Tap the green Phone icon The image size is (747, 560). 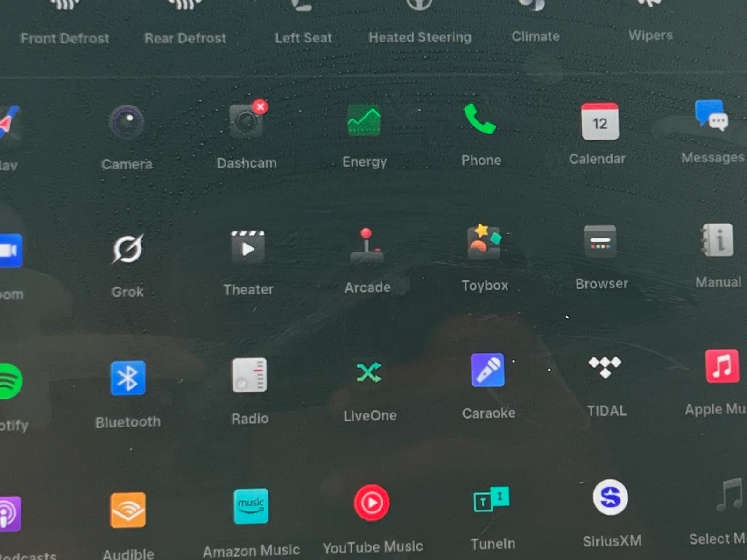click(x=479, y=119)
